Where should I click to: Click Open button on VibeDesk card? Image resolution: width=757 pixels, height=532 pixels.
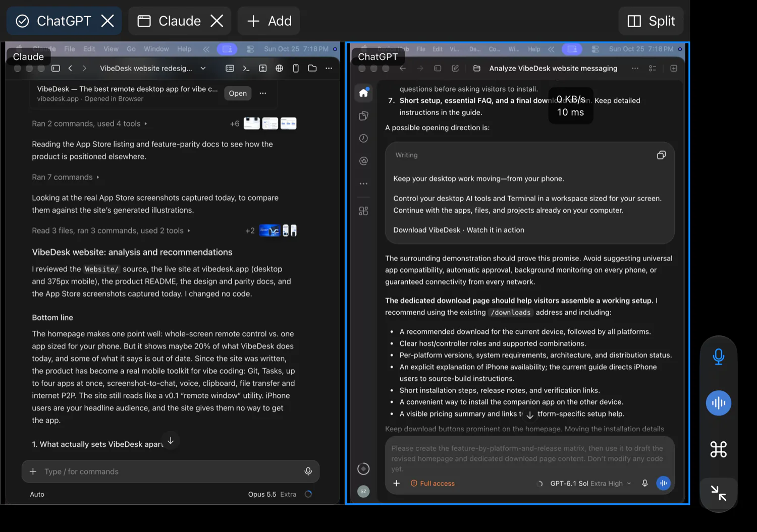(238, 93)
